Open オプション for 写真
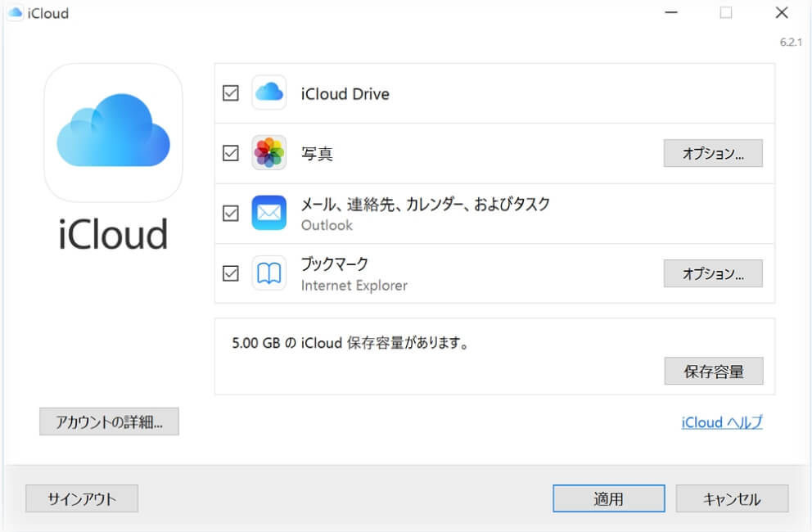 click(x=713, y=153)
